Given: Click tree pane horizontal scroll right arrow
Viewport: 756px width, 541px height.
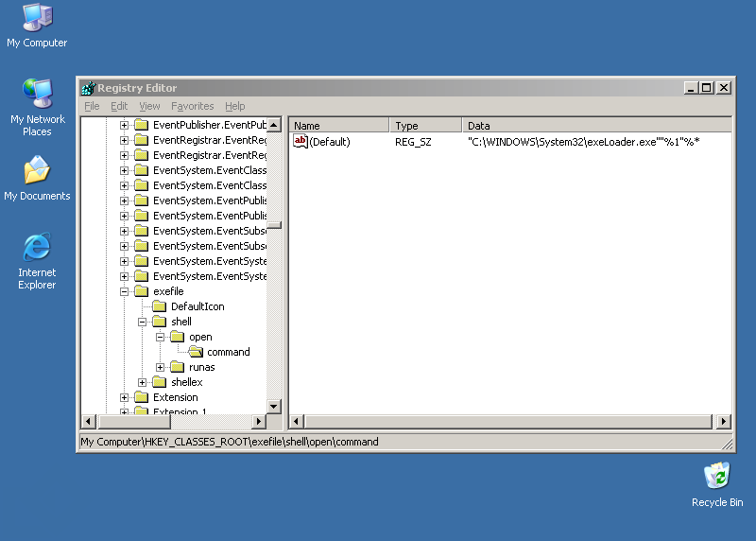Looking at the screenshot, I should 259,421.
